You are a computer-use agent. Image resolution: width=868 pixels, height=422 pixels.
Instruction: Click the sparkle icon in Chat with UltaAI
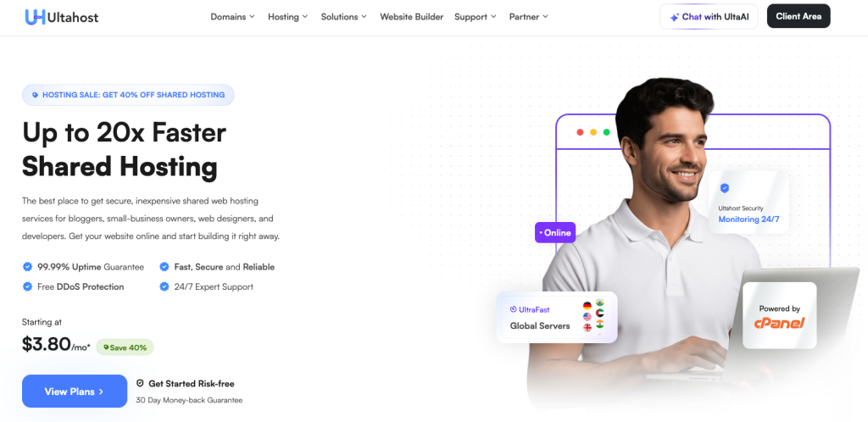pyautogui.click(x=674, y=17)
